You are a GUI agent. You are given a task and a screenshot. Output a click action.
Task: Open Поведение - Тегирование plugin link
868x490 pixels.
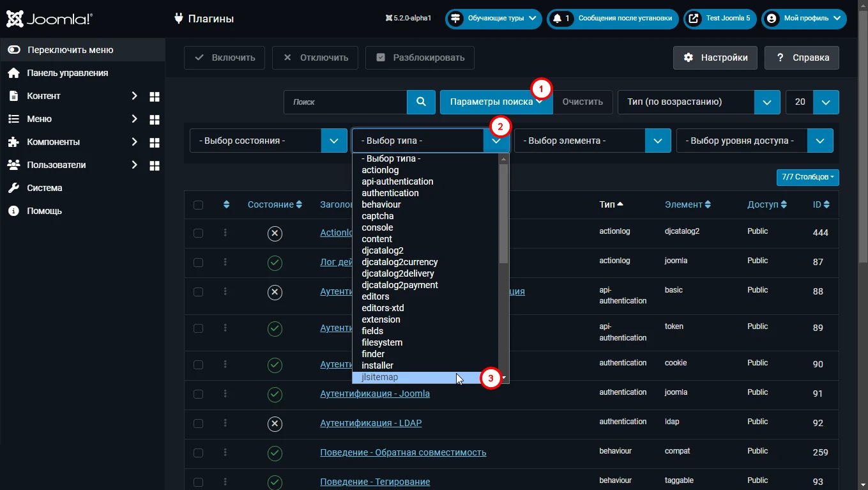click(x=375, y=482)
